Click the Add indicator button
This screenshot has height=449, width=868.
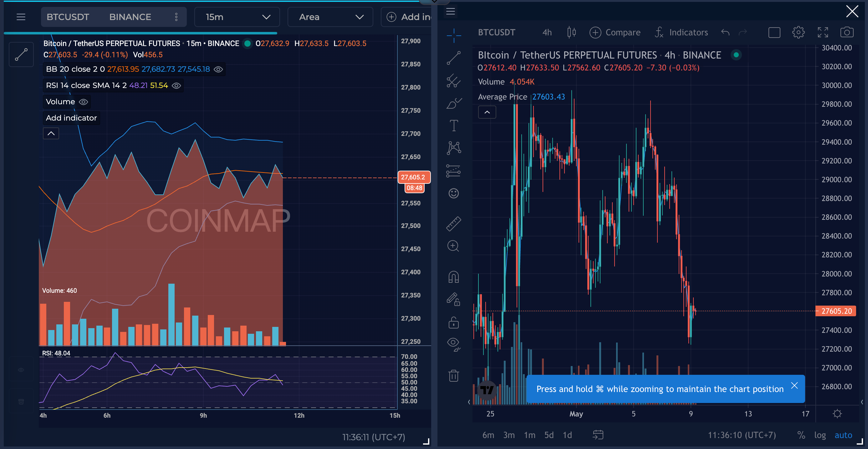(x=71, y=118)
